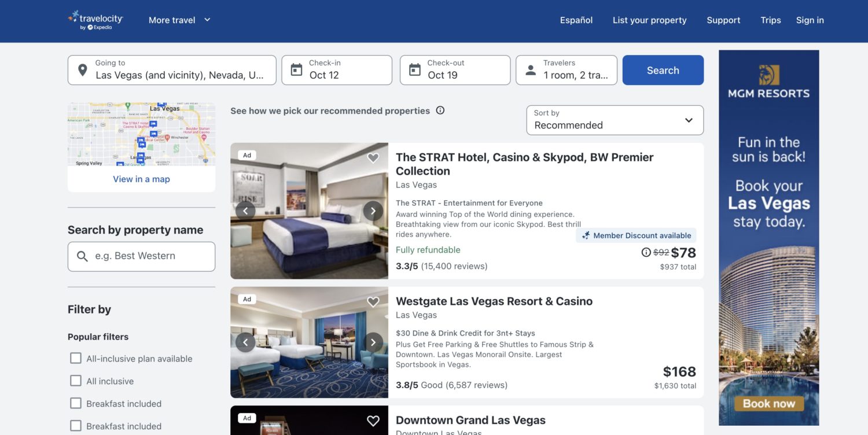Check the Breakfast included filter
The width and height of the screenshot is (868, 435).
pyautogui.click(x=75, y=403)
